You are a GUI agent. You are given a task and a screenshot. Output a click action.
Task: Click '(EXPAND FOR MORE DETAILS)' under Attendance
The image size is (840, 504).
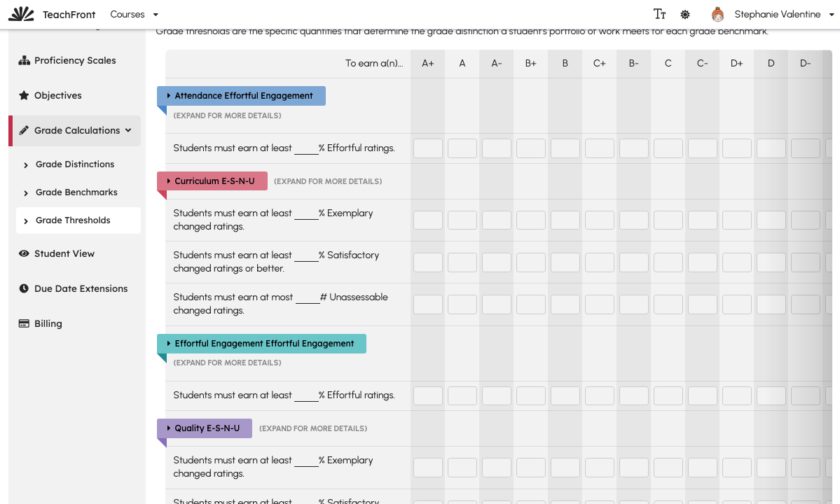[227, 115]
